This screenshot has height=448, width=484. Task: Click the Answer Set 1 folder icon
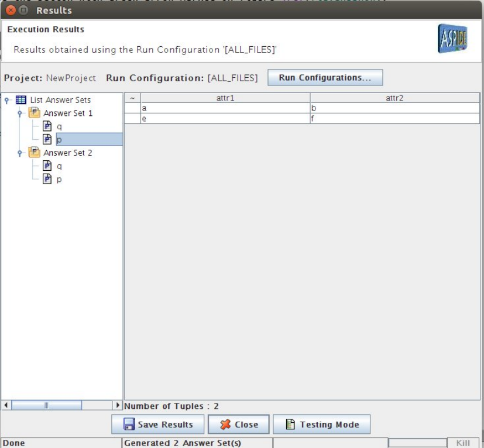35,113
